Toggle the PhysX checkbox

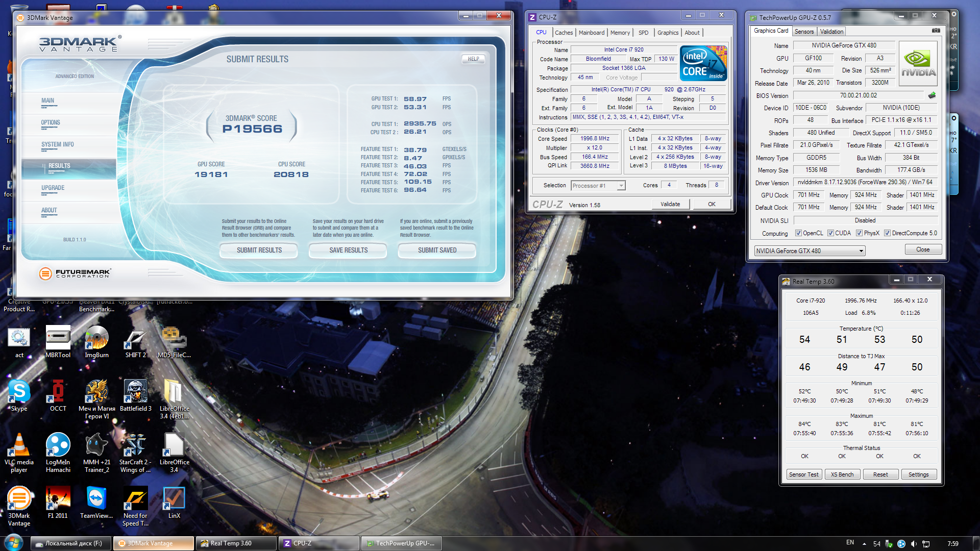859,233
